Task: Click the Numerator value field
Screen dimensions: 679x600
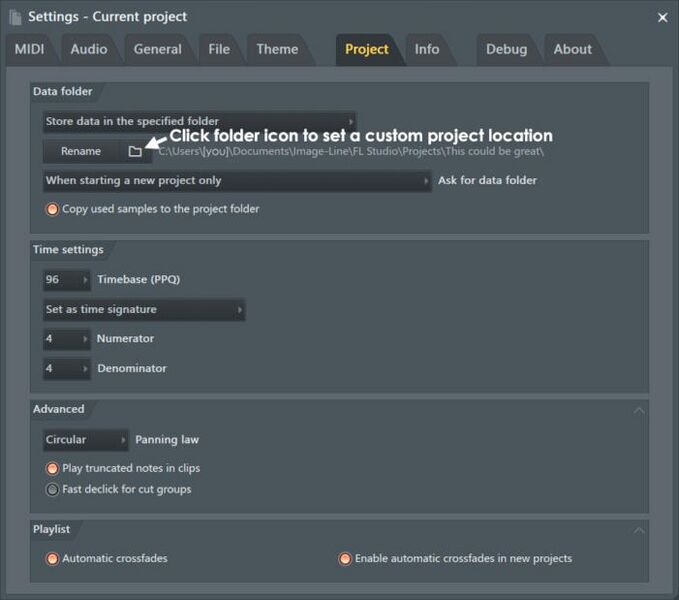Action: (66, 339)
